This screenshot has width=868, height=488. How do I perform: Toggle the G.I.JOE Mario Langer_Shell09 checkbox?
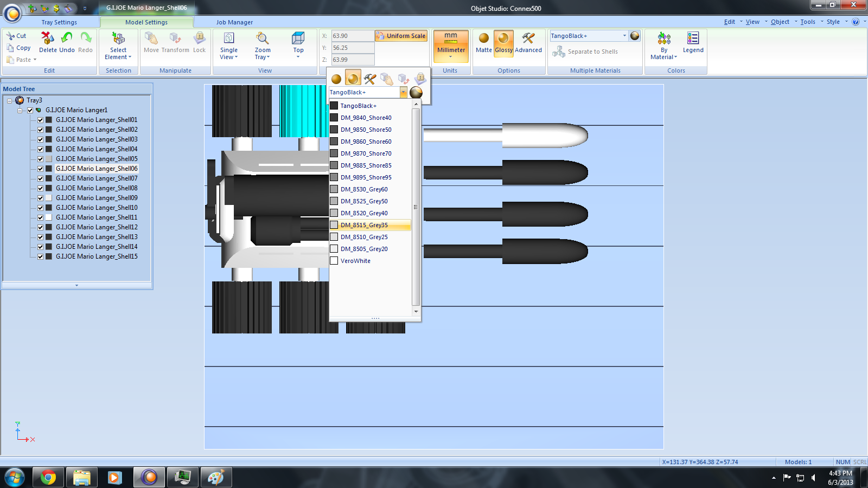coord(40,198)
